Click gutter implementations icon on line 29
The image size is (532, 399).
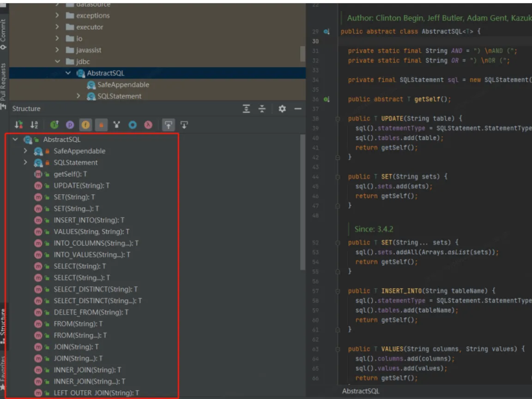[x=326, y=31]
